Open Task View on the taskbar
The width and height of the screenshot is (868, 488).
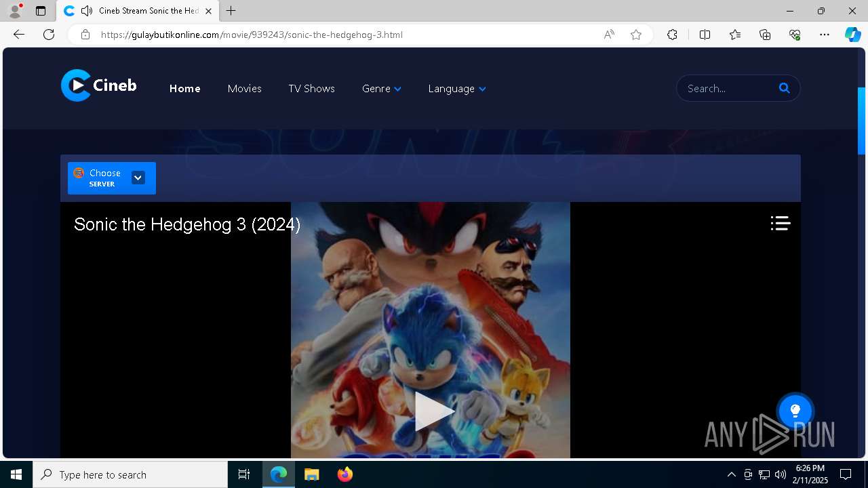244,474
